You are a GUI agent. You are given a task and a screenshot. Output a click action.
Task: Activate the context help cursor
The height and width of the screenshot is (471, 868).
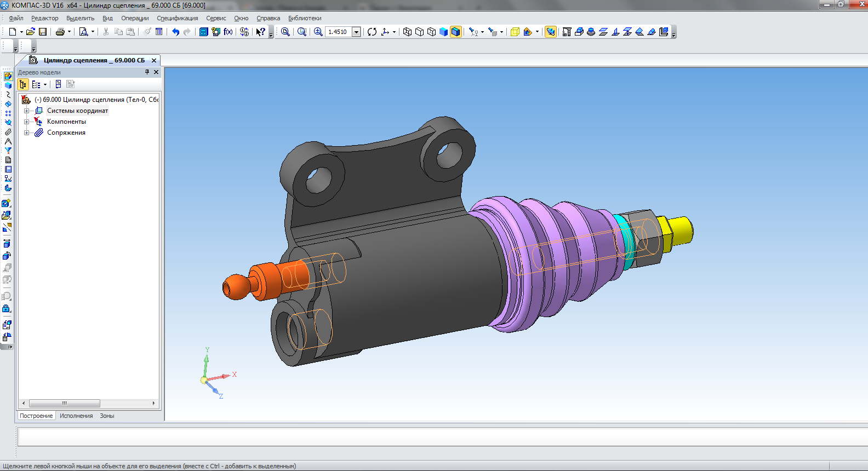261,32
